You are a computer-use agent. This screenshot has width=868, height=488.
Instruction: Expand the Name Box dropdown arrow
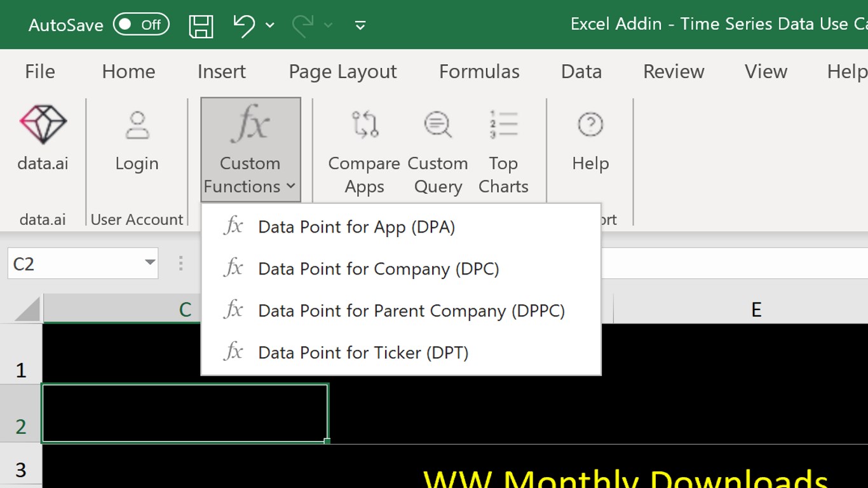(150, 263)
